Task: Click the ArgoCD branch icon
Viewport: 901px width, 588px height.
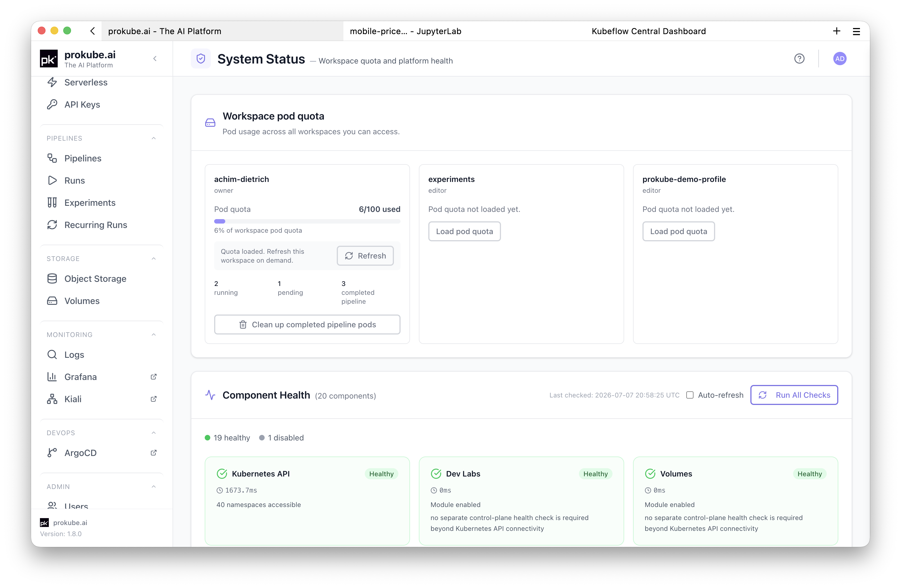Action: (52, 452)
